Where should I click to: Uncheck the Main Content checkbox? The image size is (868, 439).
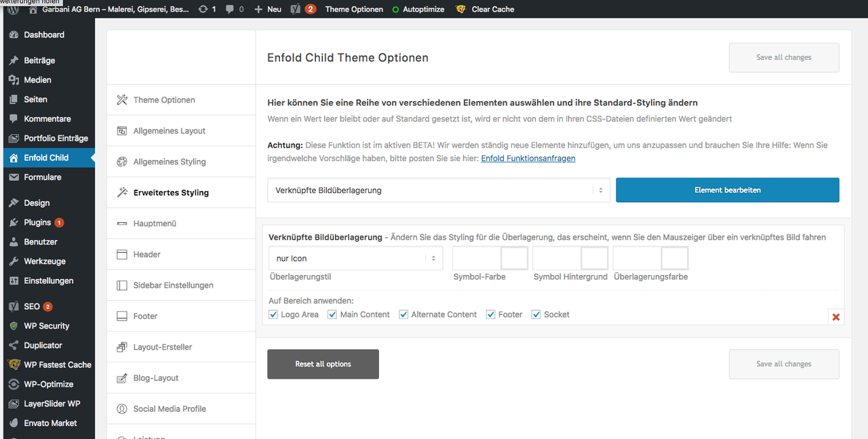[x=332, y=314]
